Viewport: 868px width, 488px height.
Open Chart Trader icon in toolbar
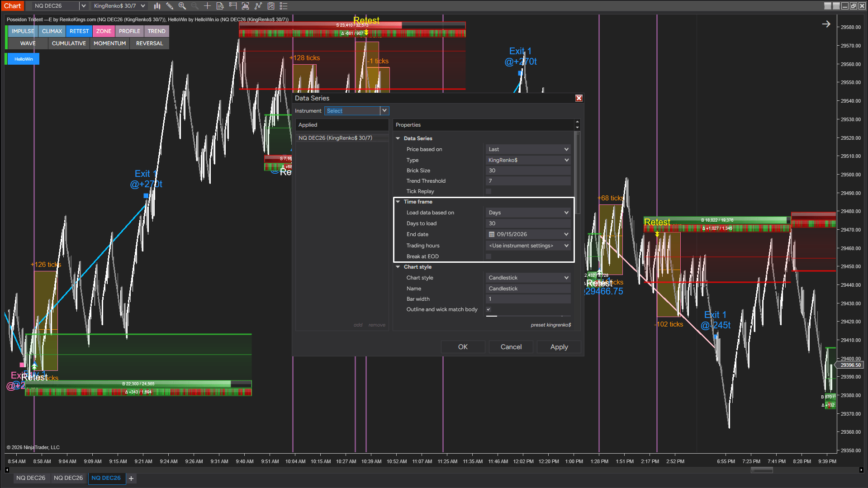(x=233, y=6)
